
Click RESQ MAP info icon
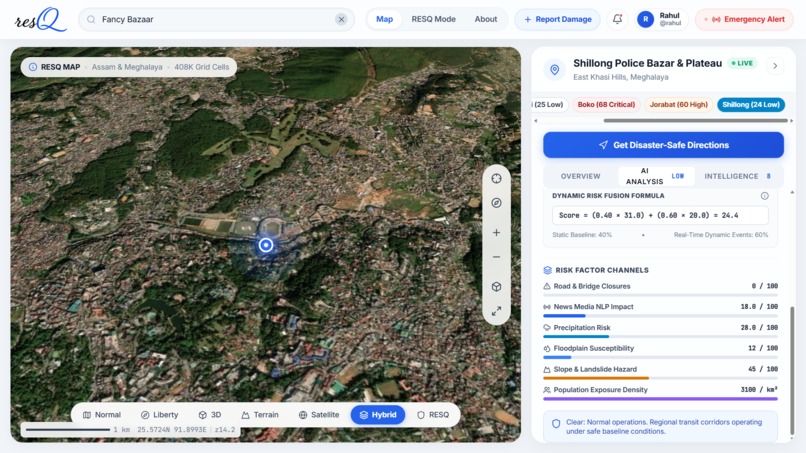click(33, 67)
